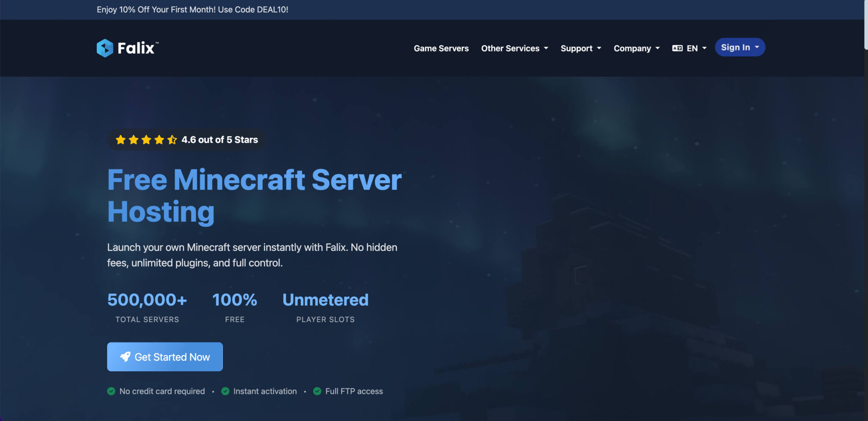
Task: Click the DEAL10 promo banner text
Action: click(193, 9)
